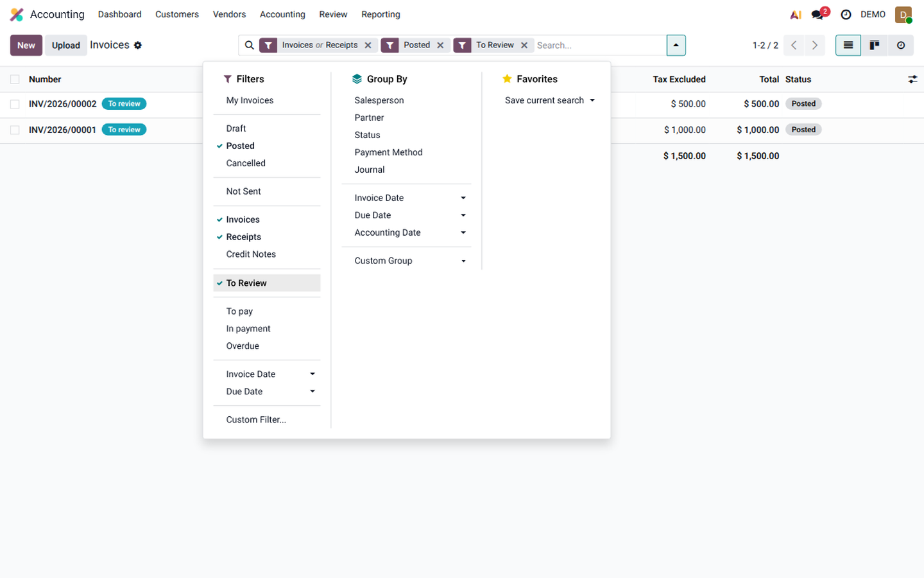Open the activities clock icon

click(x=846, y=14)
